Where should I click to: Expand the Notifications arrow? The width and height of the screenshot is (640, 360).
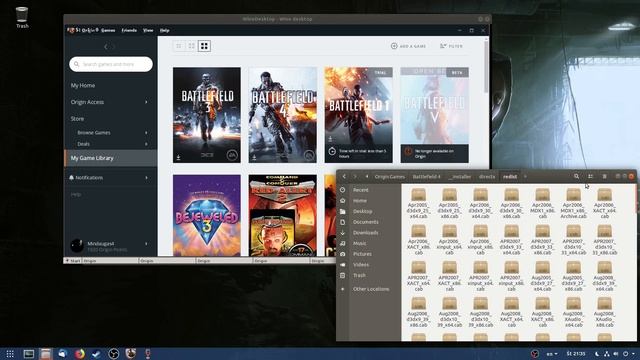[x=146, y=178]
